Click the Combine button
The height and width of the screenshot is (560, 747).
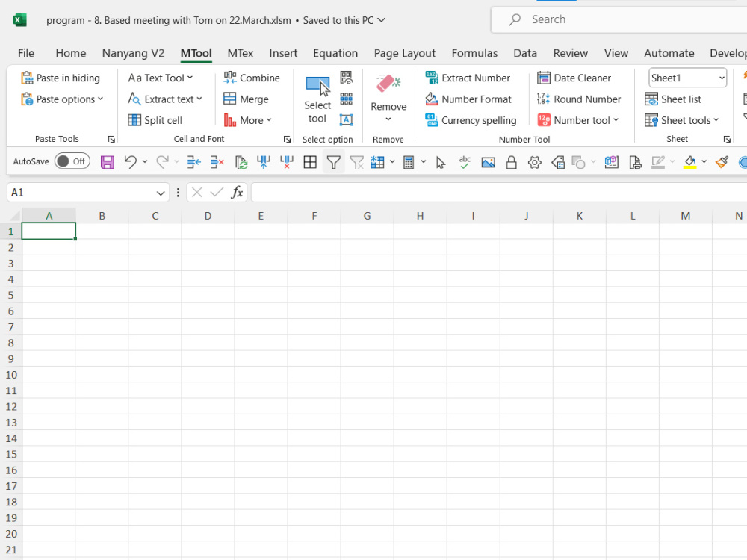252,78
